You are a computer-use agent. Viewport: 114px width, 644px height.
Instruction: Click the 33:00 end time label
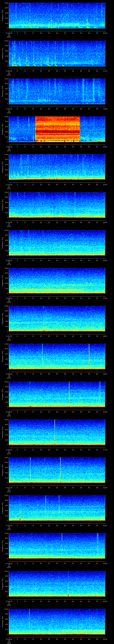105,147
